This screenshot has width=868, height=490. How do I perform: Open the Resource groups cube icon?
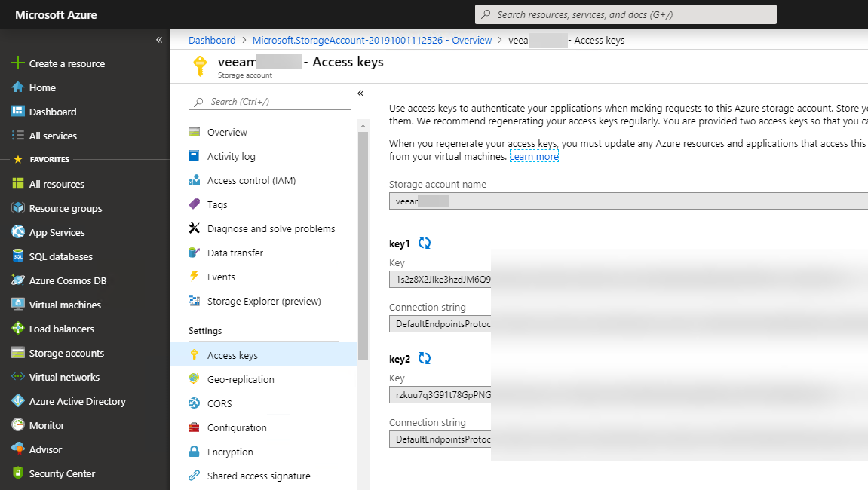point(17,208)
